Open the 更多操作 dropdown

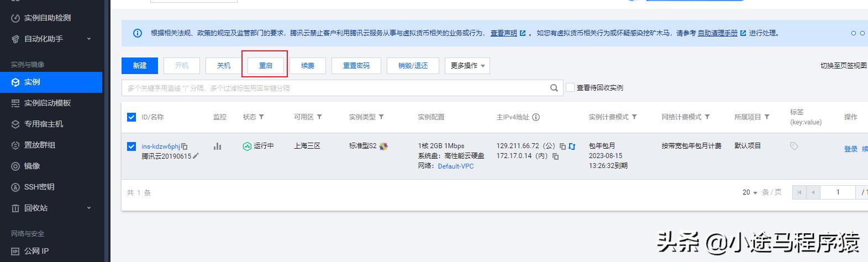tap(467, 66)
